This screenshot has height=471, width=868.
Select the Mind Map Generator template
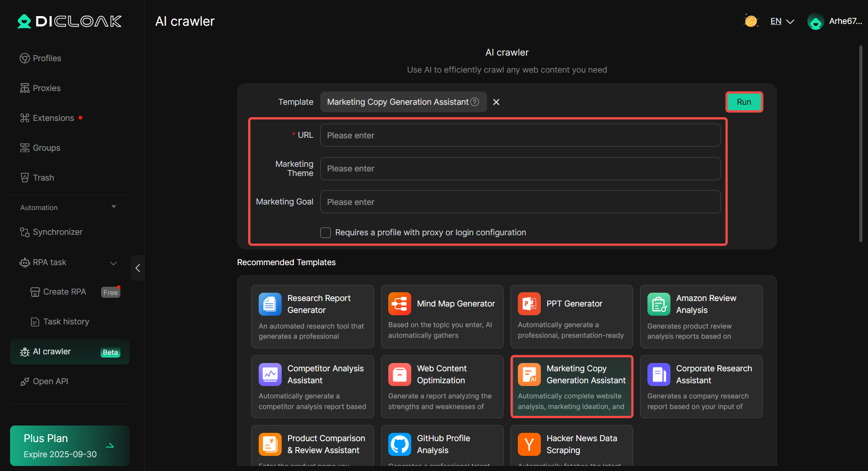point(442,317)
